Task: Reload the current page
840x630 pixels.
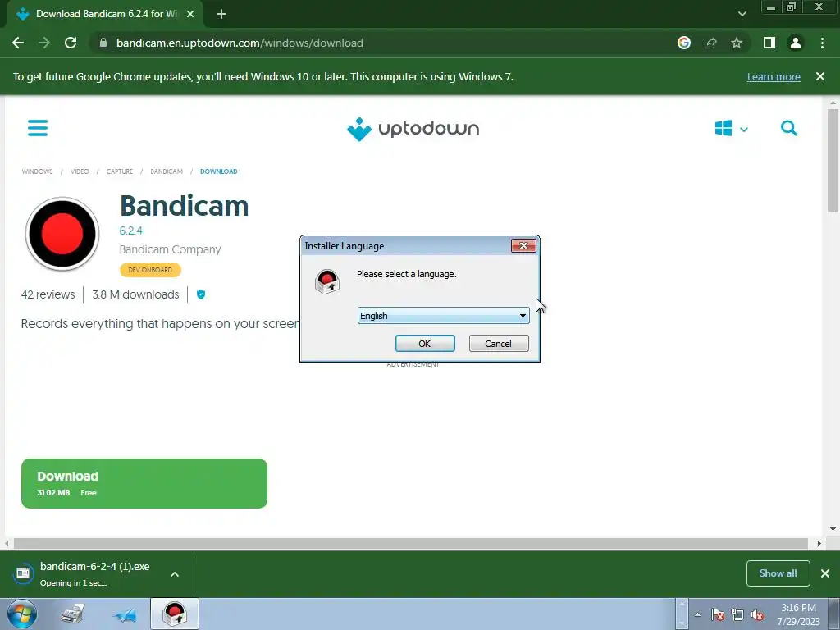Action: pyautogui.click(x=71, y=43)
